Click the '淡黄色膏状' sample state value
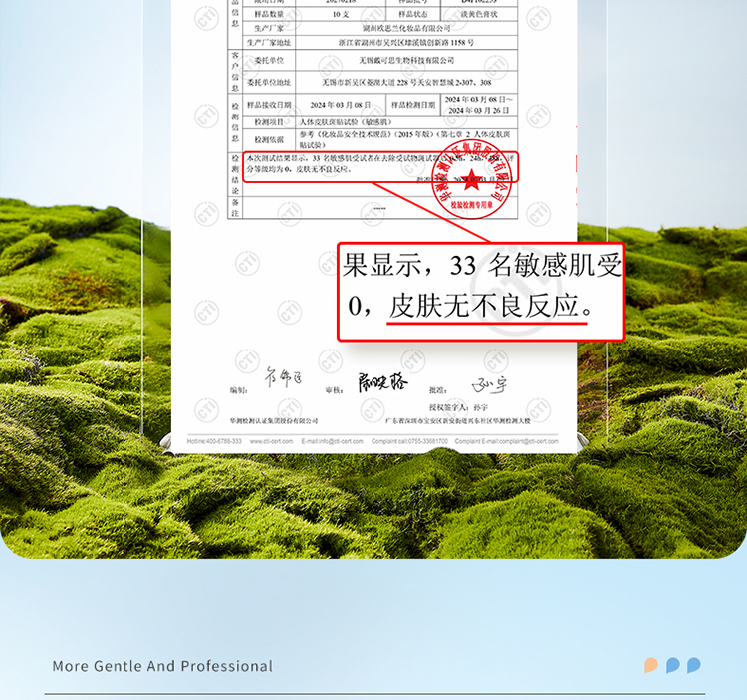747x700 pixels. click(x=479, y=14)
